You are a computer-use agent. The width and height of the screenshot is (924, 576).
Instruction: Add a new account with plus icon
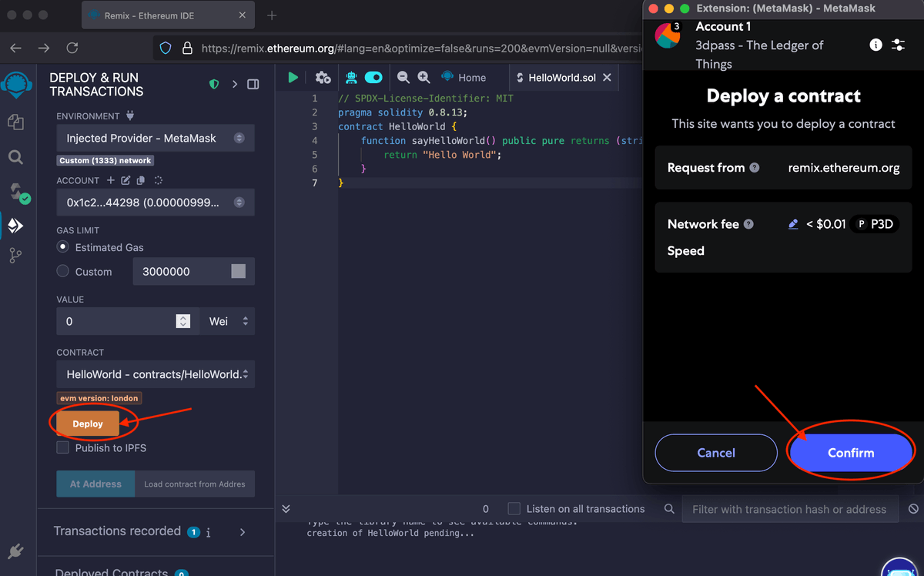coord(110,180)
